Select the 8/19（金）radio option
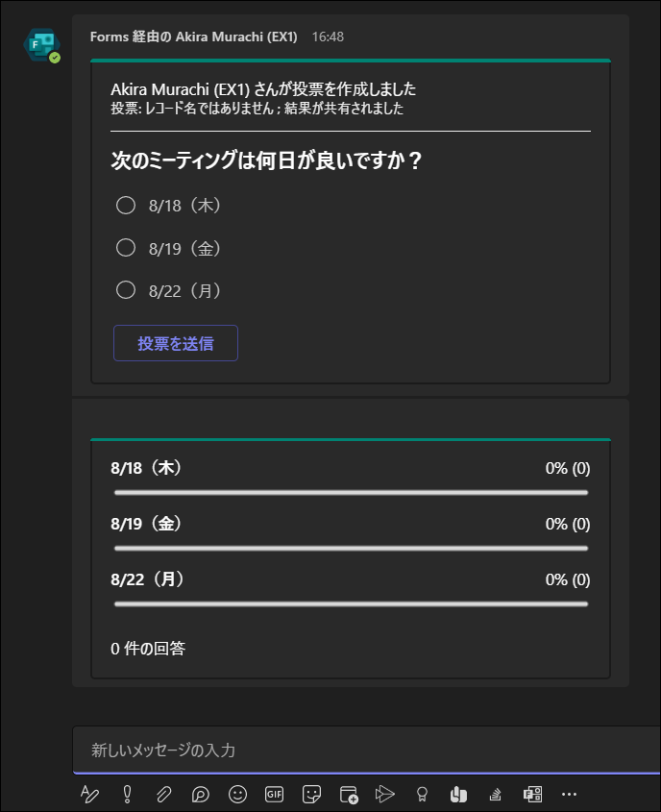This screenshot has height=812, width=661. point(126,248)
